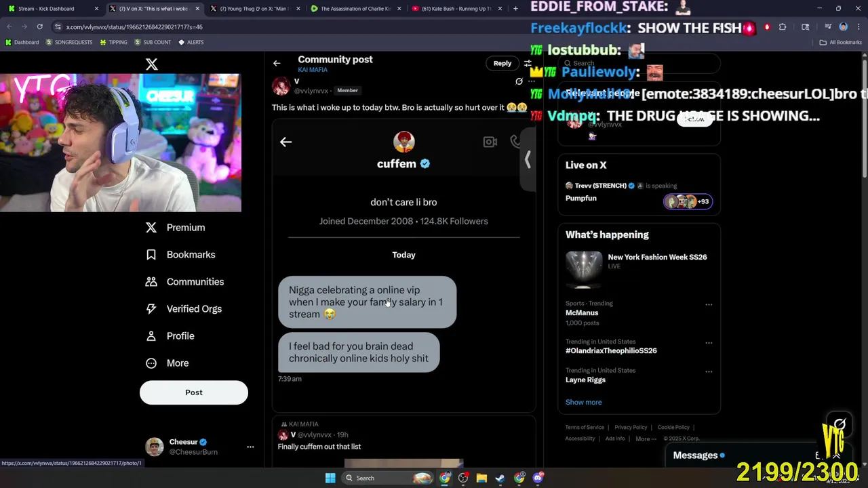This screenshot has height=488, width=868.
Task: Open File Explorer from the taskbar
Action: [481, 478]
